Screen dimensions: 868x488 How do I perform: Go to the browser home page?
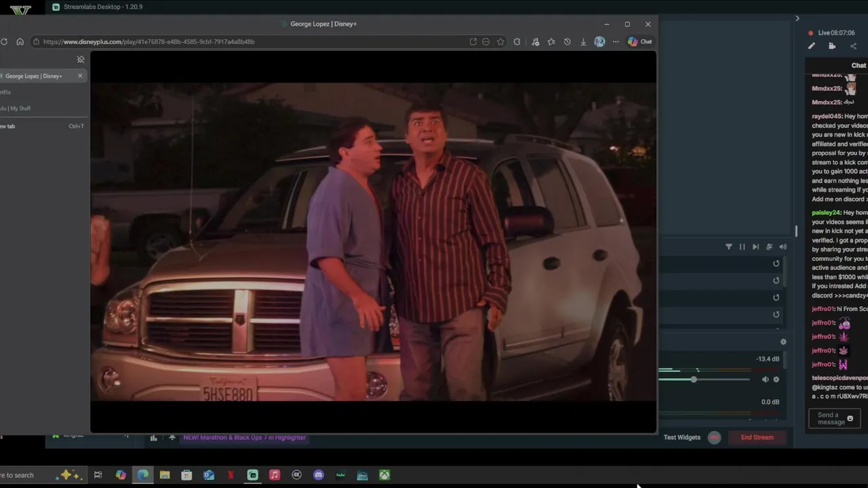pos(20,41)
